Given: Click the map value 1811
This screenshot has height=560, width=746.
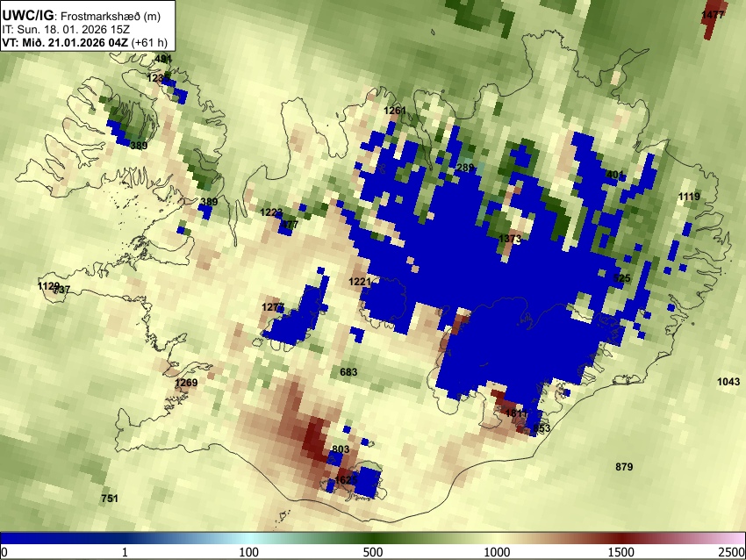Looking at the screenshot, I should point(516,413).
